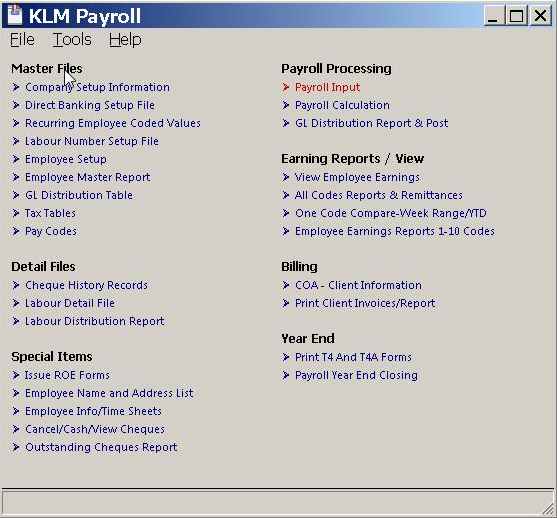Launch Payroll Calculation
The height and width of the screenshot is (518, 557).
[x=342, y=106]
